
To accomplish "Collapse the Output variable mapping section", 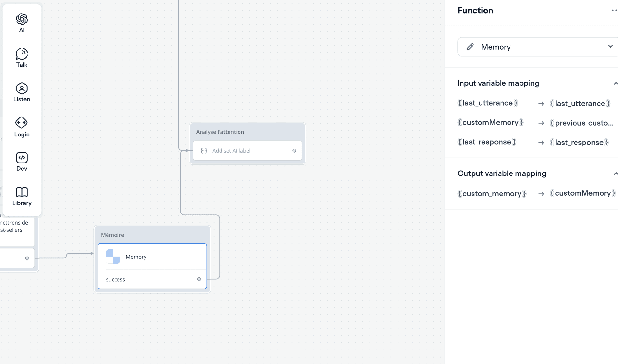I will click(615, 173).
